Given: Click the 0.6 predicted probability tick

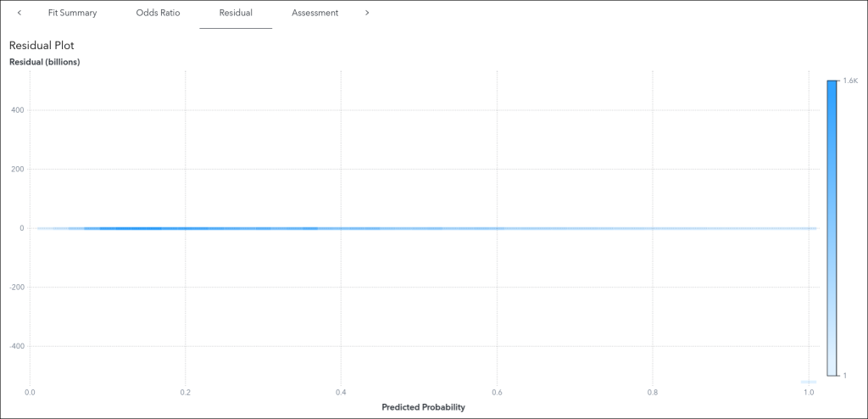Looking at the screenshot, I should 497,393.
